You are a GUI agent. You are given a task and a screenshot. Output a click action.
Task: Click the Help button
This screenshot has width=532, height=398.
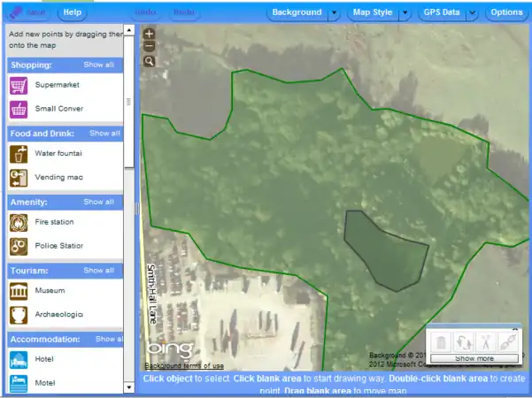[73, 13]
